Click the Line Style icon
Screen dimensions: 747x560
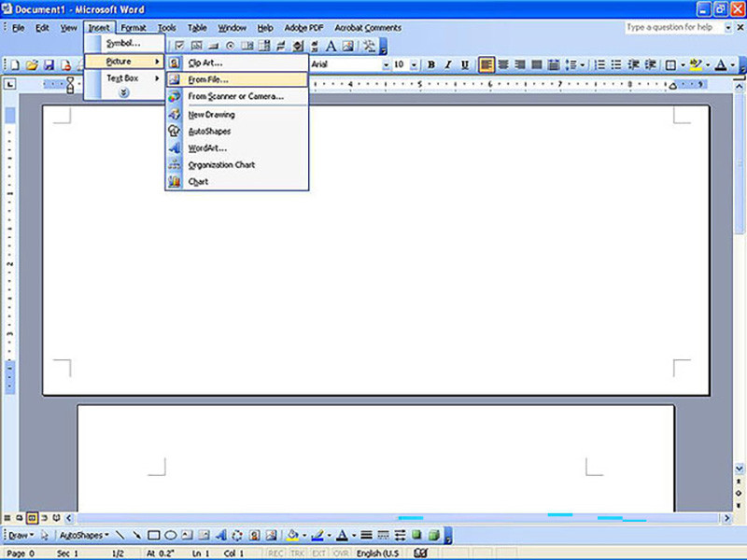(x=366, y=535)
